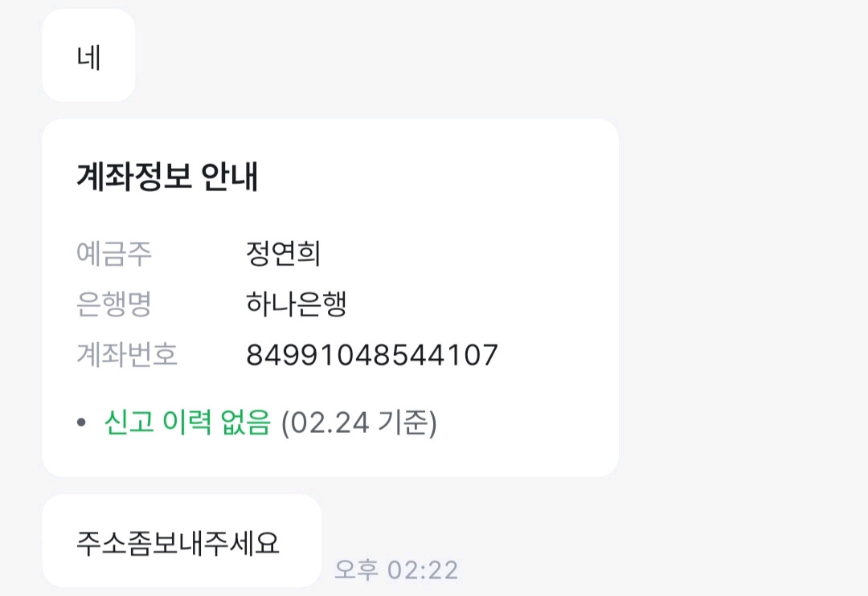Click the 은행명 field label
Image resolution: width=868 pixels, height=596 pixels.
(113, 304)
